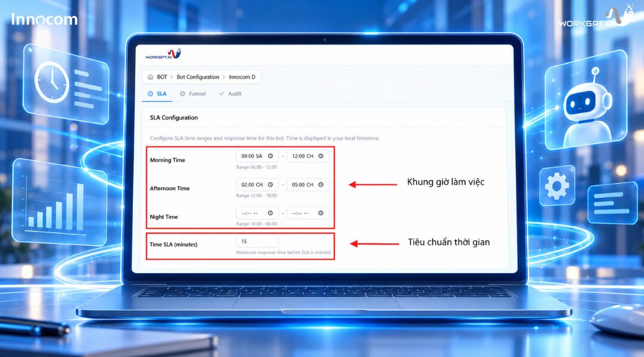Edit Time SLA minutes field showing 15

click(x=257, y=242)
